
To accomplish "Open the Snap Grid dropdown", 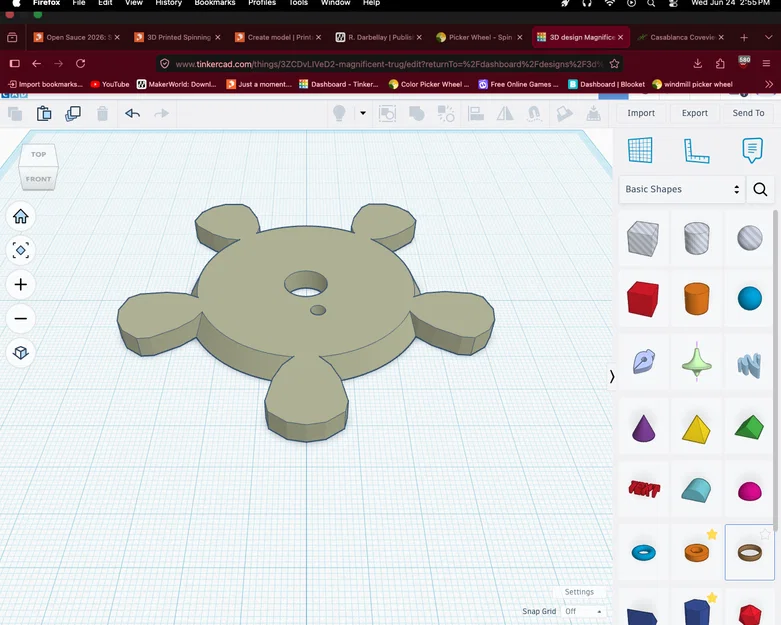I will pyautogui.click(x=583, y=611).
